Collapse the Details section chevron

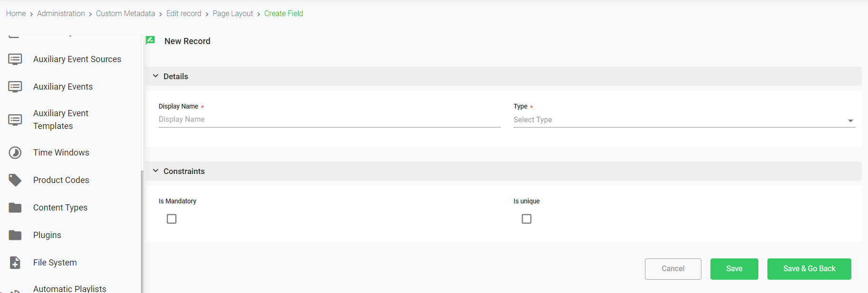tap(156, 76)
